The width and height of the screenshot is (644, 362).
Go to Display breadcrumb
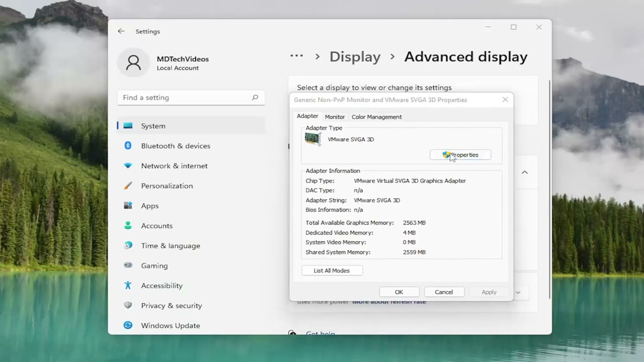(x=355, y=57)
